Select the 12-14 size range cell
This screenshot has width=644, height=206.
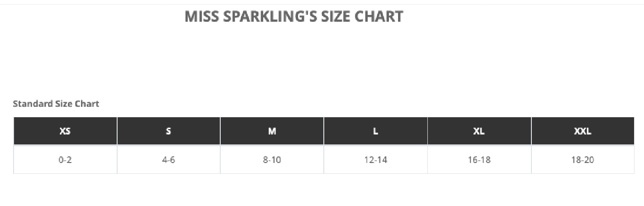click(375, 160)
